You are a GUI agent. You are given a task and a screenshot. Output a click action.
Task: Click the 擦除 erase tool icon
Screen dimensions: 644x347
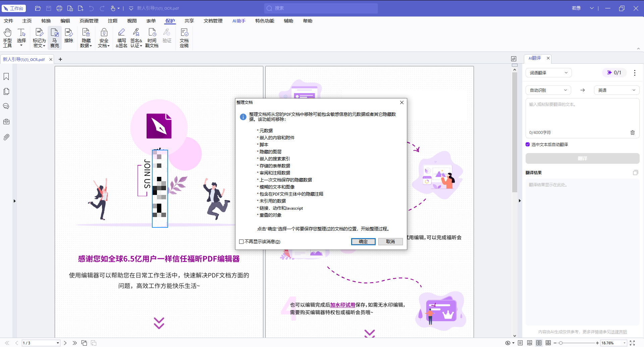pos(69,36)
